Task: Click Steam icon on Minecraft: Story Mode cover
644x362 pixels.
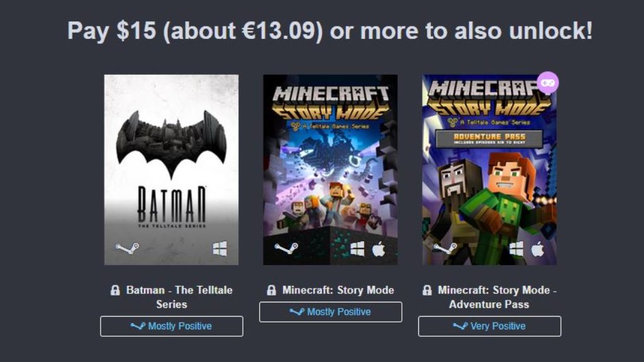Action: click(286, 249)
